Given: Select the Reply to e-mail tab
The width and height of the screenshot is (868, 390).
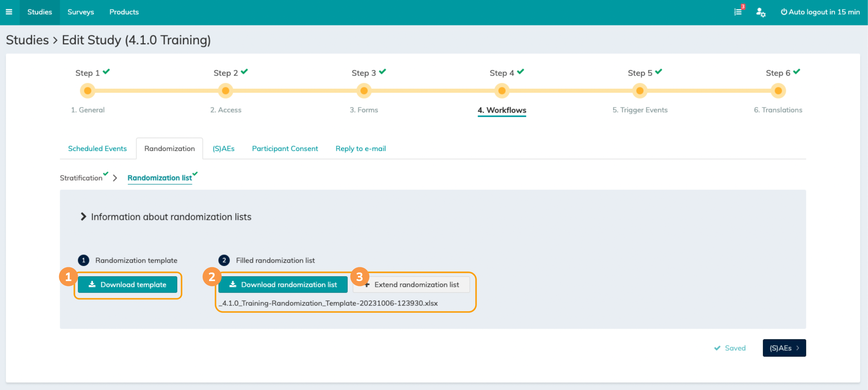Looking at the screenshot, I should click(x=361, y=149).
